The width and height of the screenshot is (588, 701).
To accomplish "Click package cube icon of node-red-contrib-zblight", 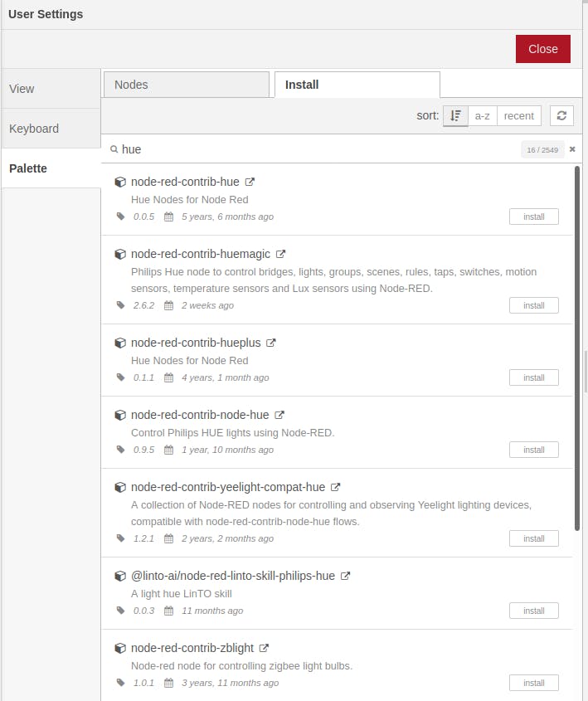I will 120,648.
